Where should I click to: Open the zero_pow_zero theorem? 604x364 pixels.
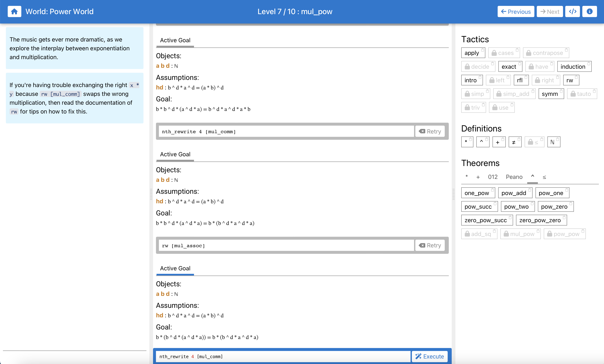tap(541, 220)
